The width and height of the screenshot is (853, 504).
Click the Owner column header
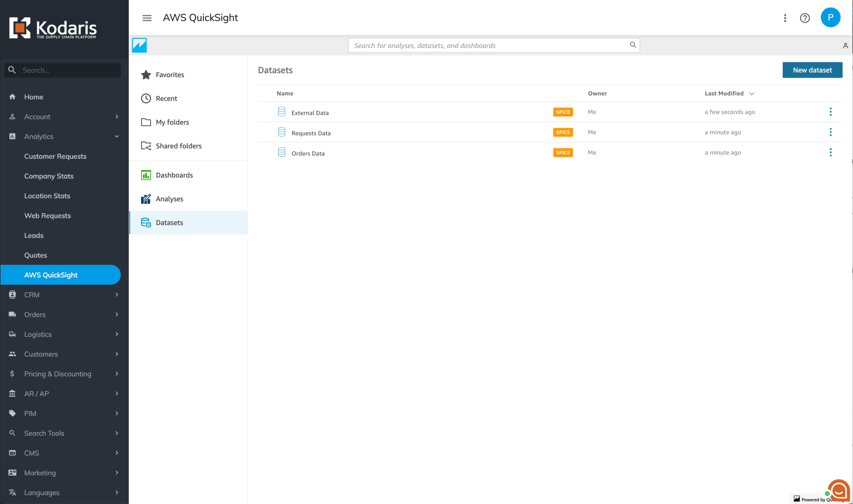597,93
